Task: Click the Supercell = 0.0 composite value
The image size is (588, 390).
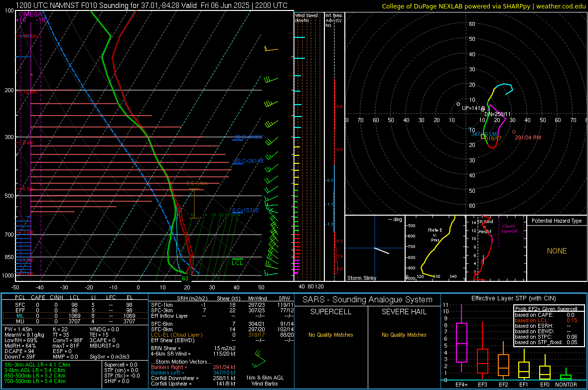Action: pos(121,365)
